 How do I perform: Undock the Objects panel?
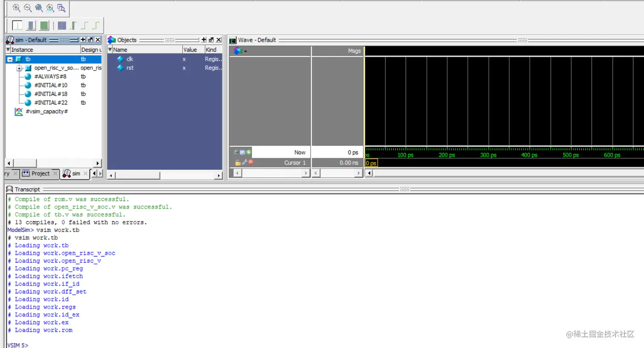tap(211, 40)
